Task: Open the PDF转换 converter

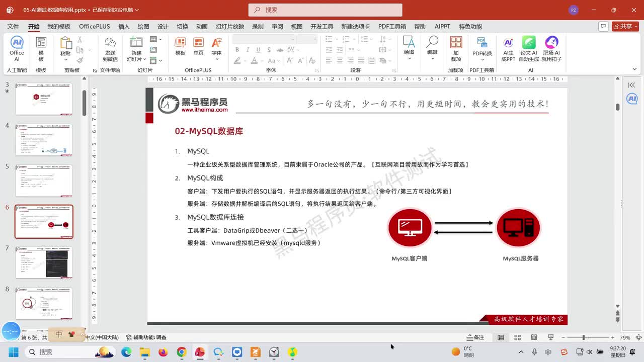Action: pyautogui.click(x=482, y=48)
